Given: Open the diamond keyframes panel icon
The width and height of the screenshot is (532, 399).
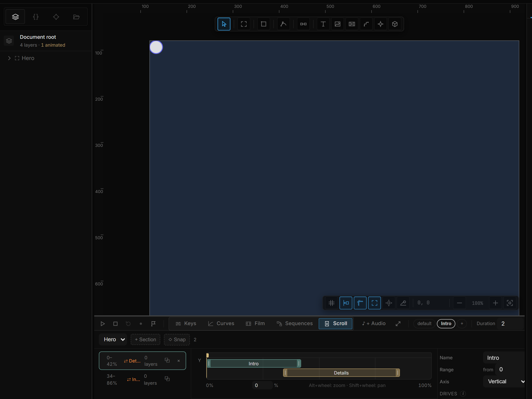Looking at the screenshot, I should pyautogui.click(x=56, y=17).
